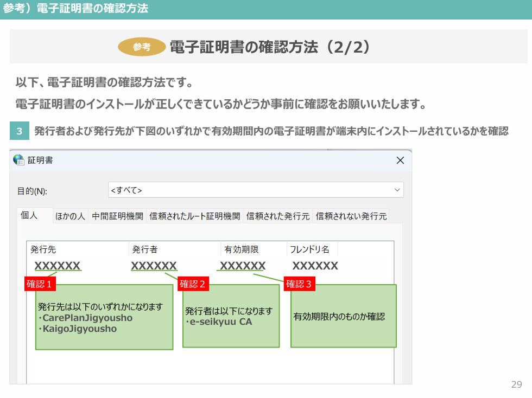
Task: Switch to the ほかの人 tab
Action: tap(70, 215)
